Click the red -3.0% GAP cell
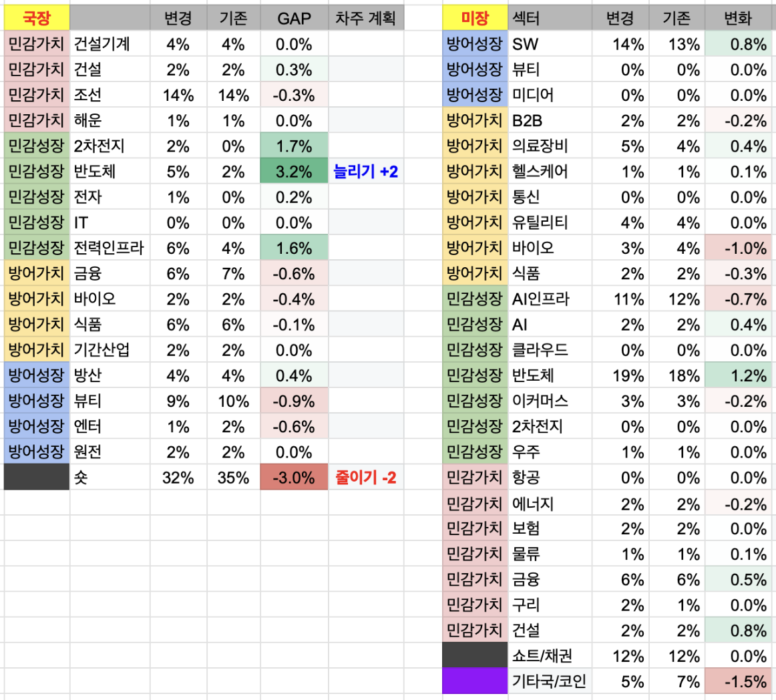Viewport: 776px width, 700px height. [x=294, y=478]
